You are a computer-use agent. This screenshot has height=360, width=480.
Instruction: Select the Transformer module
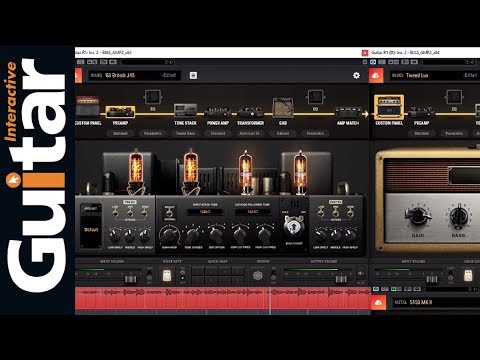pyautogui.click(x=250, y=111)
